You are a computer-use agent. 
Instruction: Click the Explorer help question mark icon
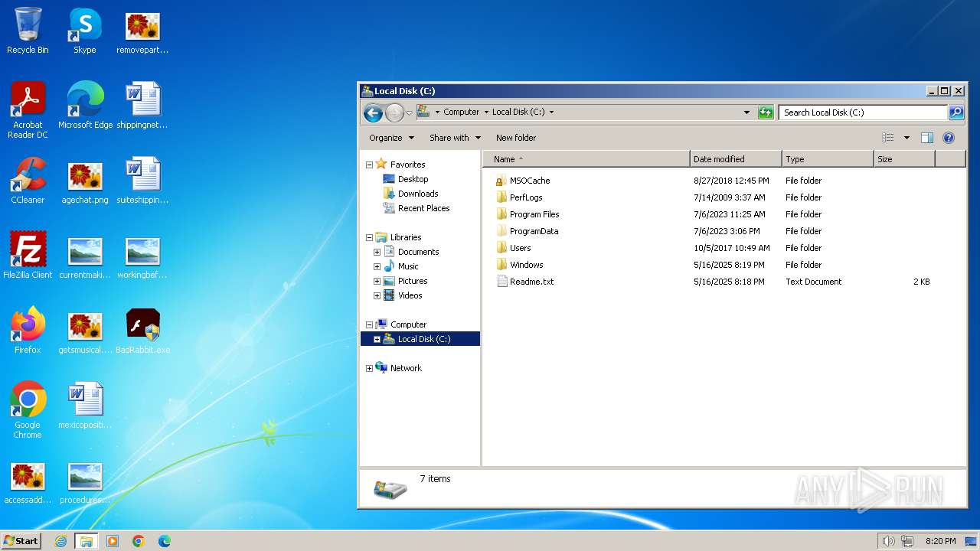(949, 138)
